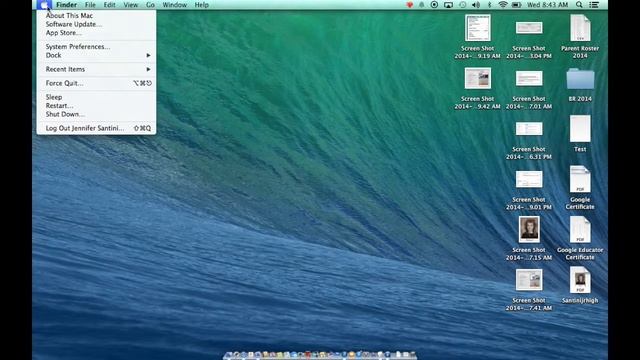Open the Edit menu
640x360 pixels.
(x=109, y=5)
